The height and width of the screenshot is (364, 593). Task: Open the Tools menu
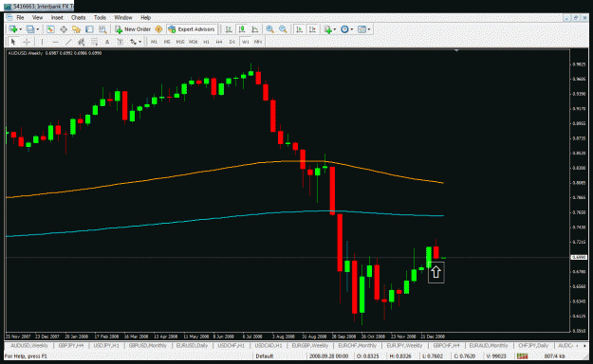pos(100,17)
